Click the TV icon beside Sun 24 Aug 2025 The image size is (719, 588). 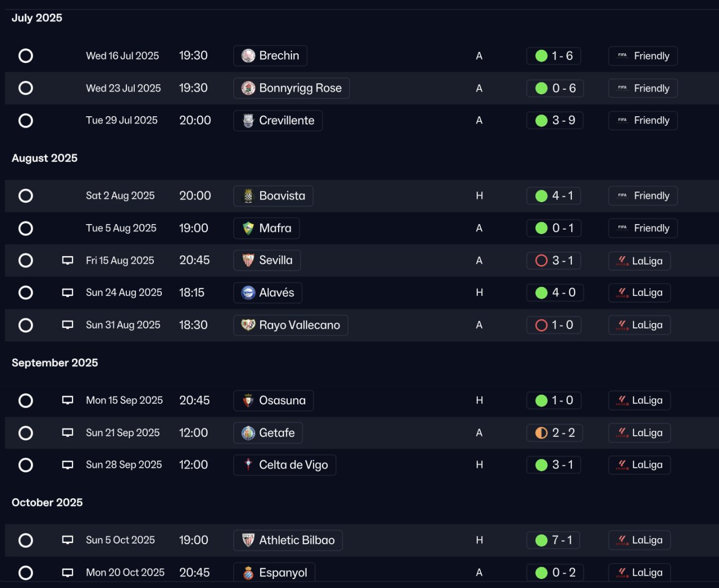click(x=67, y=293)
